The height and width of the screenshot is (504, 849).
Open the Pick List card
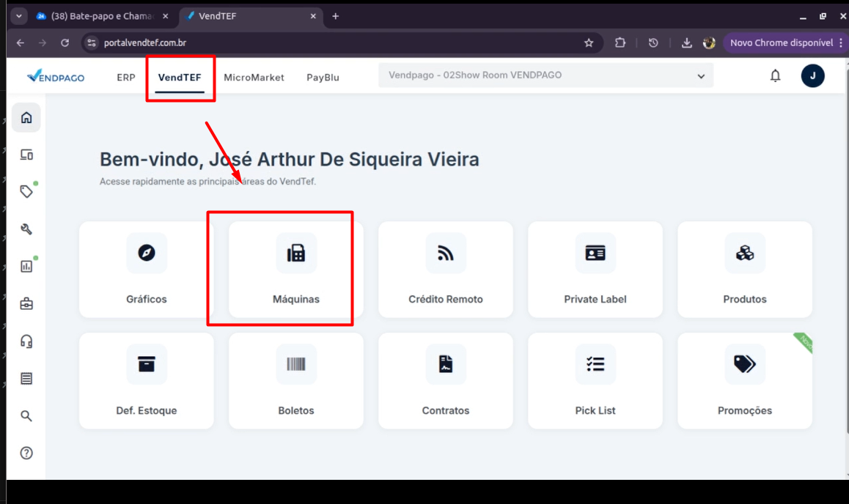click(x=595, y=381)
